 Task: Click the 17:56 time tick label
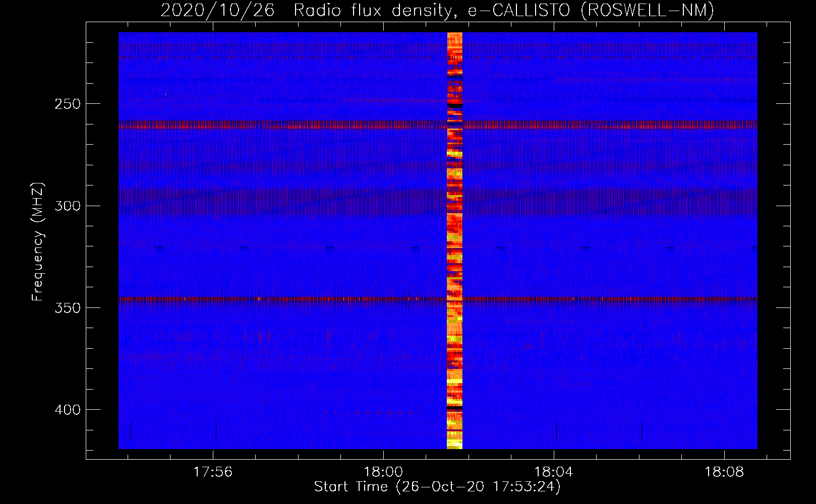coord(213,472)
